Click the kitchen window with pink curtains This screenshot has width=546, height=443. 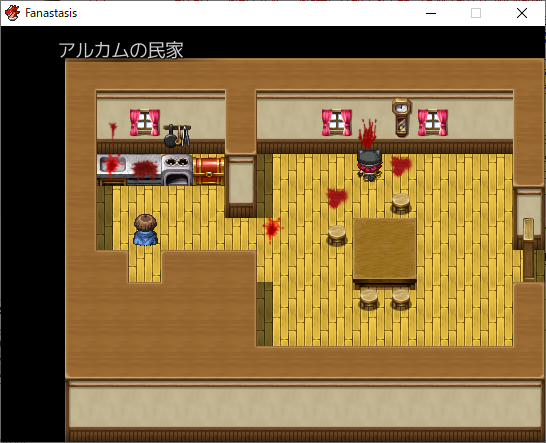pyautogui.click(x=145, y=122)
